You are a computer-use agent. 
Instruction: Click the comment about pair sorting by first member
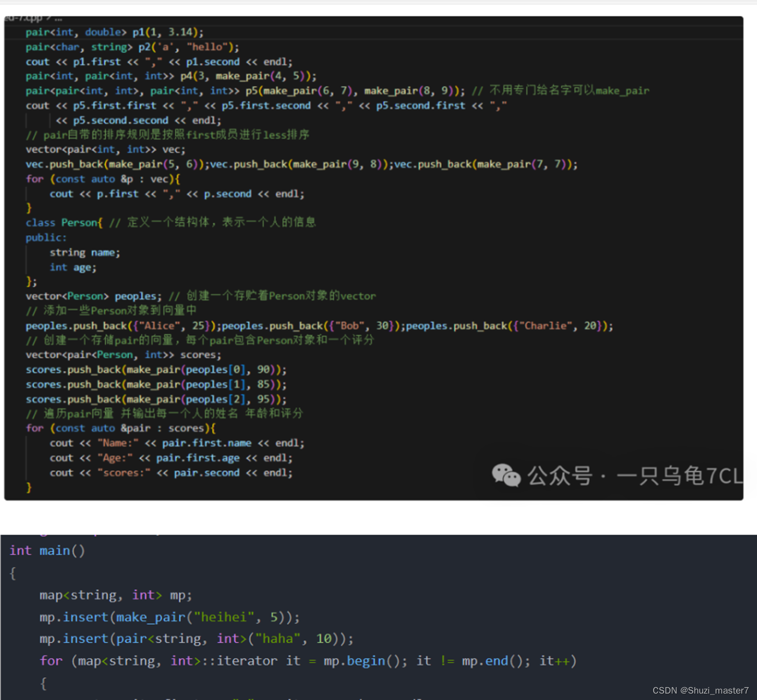coord(168,134)
